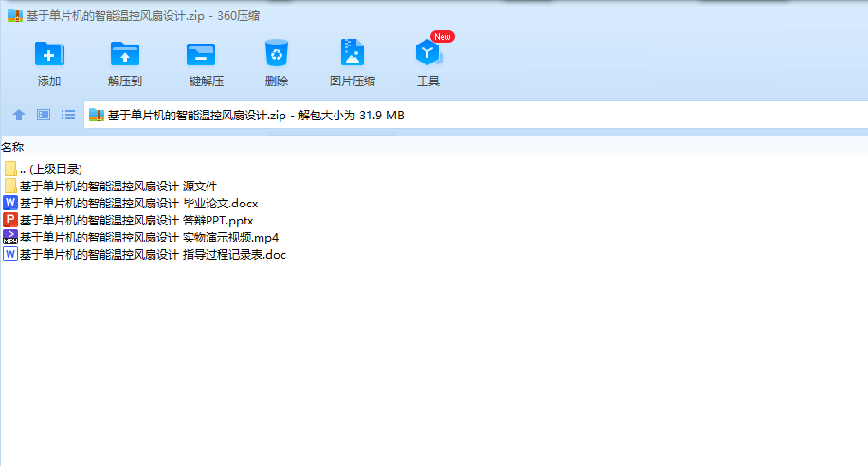Click the PowerPoint icon of 答辩PPT.pptx

click(10, 220)
